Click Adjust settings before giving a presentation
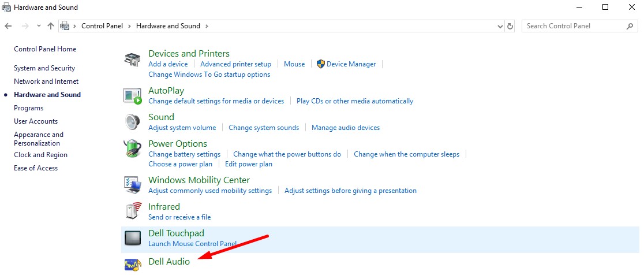Image resolution: width=644 pixels, height=275 pixels. [x=350, y=191]
